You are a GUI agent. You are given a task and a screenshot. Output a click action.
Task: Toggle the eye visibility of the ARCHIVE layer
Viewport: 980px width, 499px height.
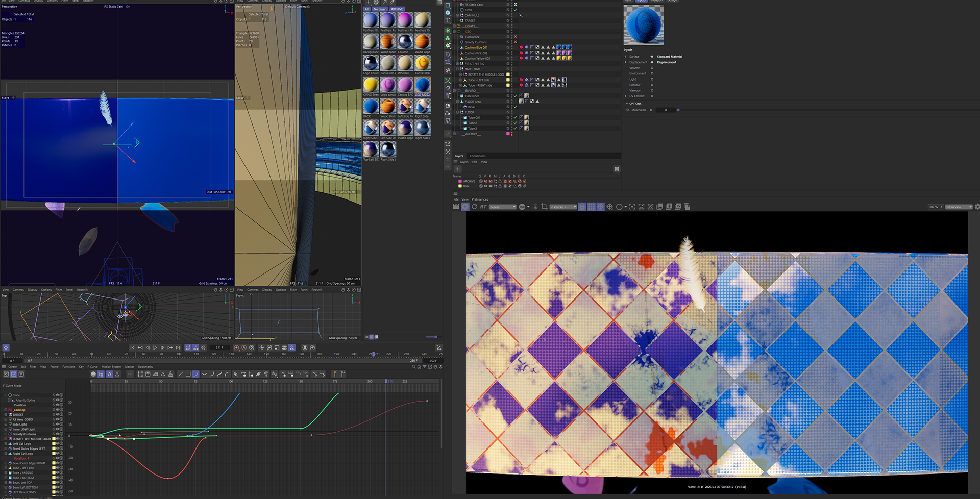coord(485,181)
